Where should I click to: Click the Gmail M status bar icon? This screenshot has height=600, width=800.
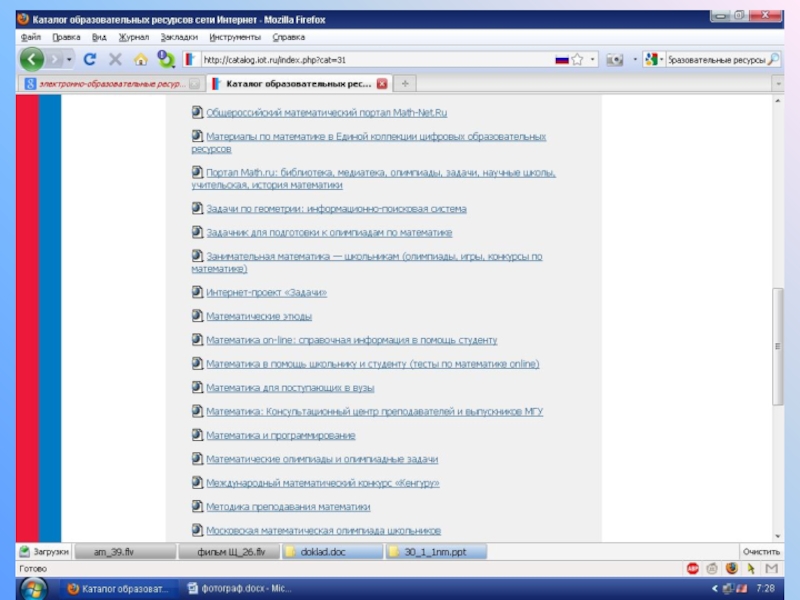coord(771,568)
